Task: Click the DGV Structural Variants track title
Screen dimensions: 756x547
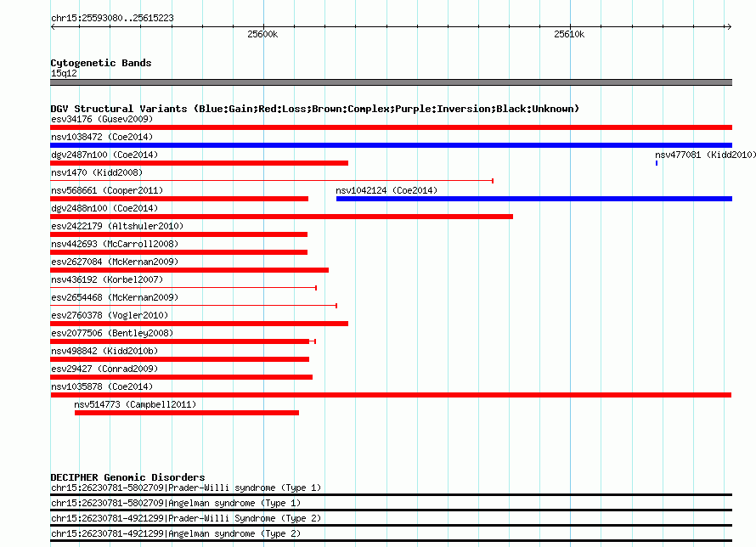Action: click(315, 109)
